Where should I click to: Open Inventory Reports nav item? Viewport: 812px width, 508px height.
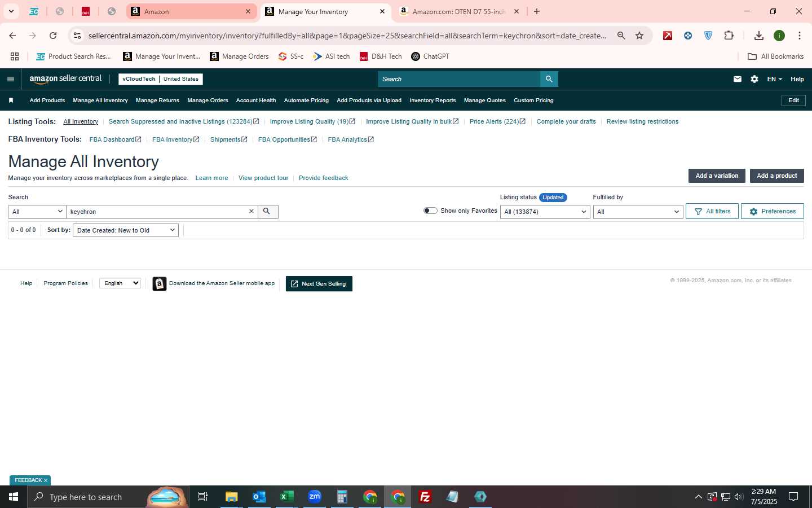pos(433,100)
